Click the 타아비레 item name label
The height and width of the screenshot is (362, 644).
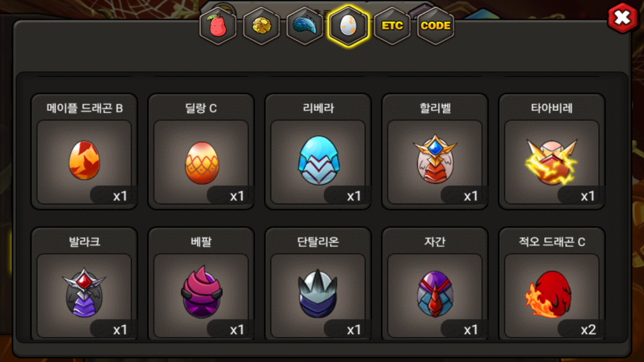[x=552, y=108]
